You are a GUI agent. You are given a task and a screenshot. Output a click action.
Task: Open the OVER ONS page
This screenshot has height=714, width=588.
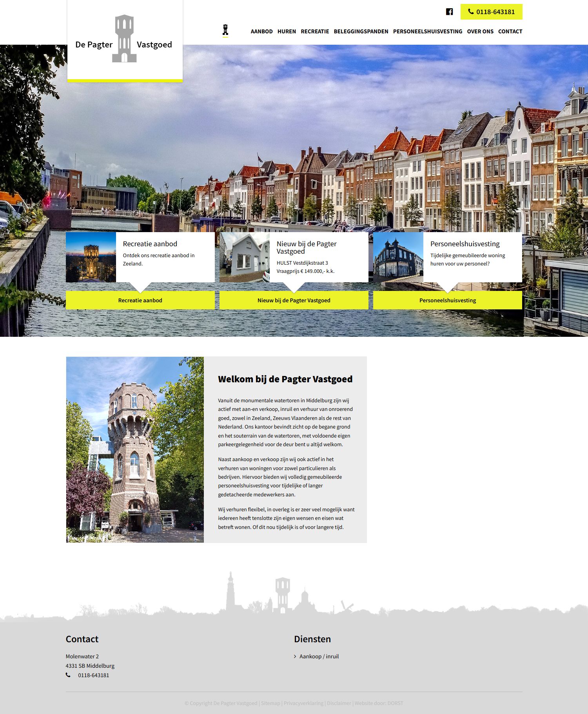[480, 31]
